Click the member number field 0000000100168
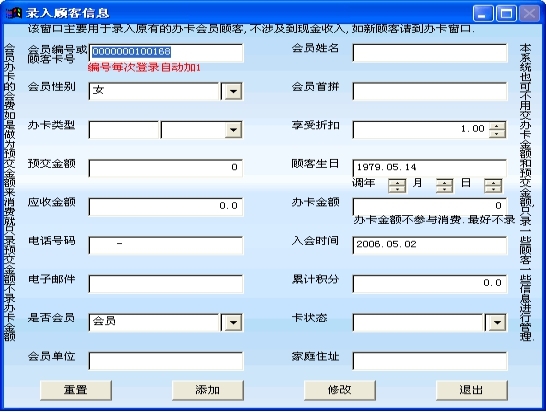 [166, 53]
